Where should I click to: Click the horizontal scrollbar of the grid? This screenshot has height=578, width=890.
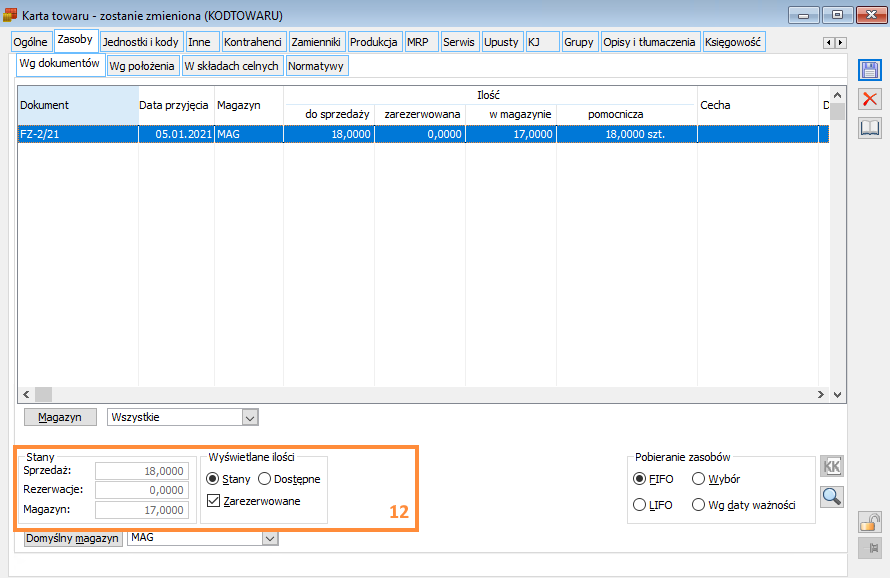420,395
